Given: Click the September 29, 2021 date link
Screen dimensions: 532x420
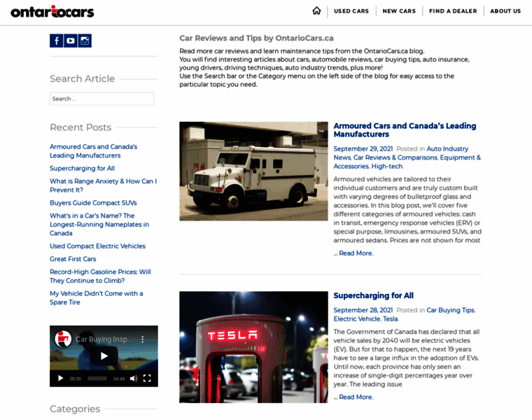Looking at the screenshot, I should pos(363,148).
